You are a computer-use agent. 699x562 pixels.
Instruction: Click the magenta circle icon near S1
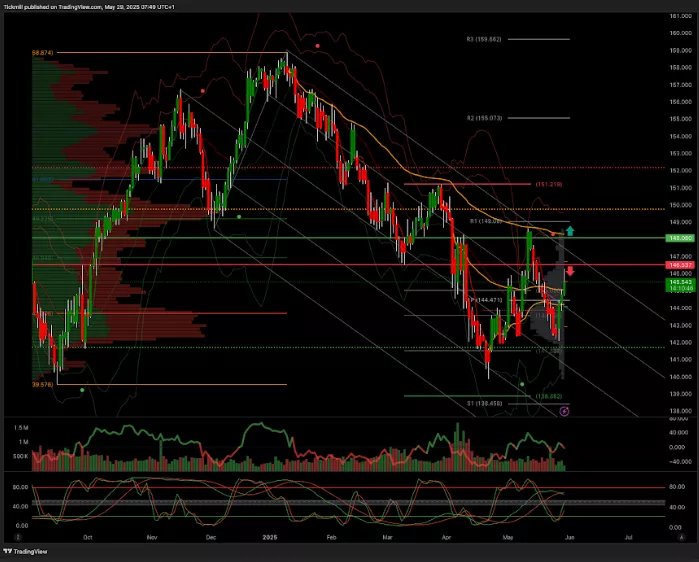[x=565, y=410]
